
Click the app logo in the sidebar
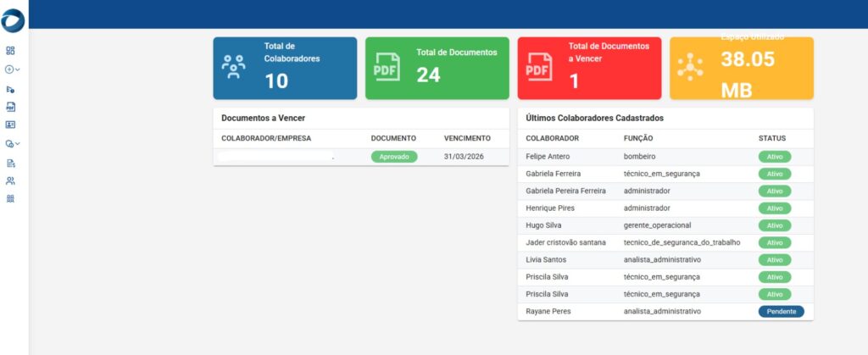point(14,19)
